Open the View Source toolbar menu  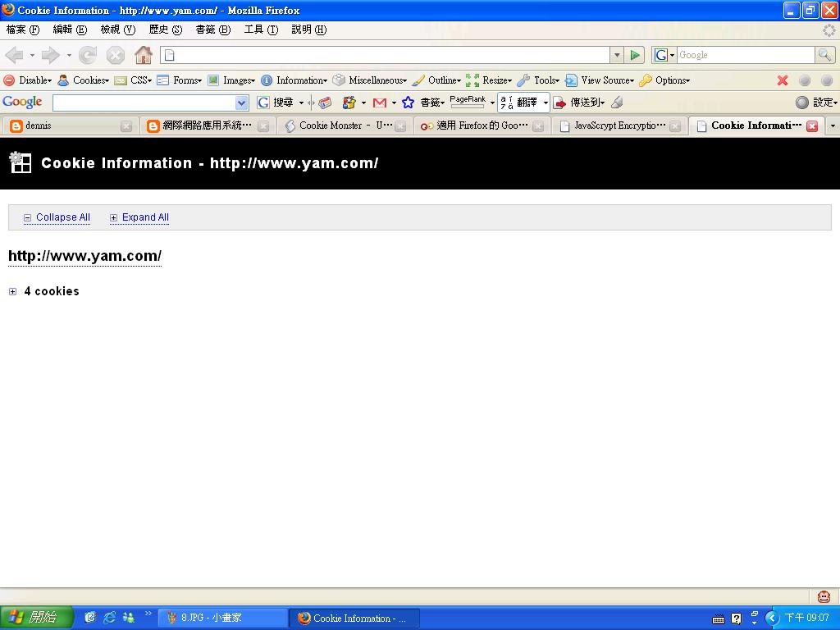[600, 80]
